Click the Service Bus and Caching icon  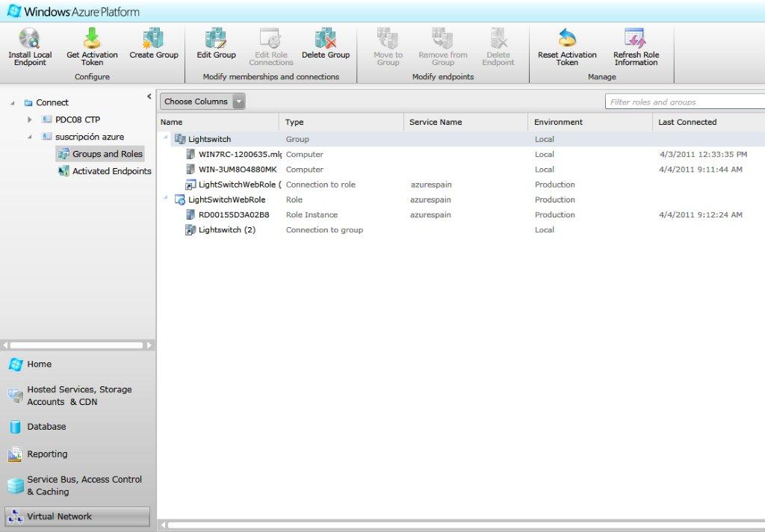16,485
